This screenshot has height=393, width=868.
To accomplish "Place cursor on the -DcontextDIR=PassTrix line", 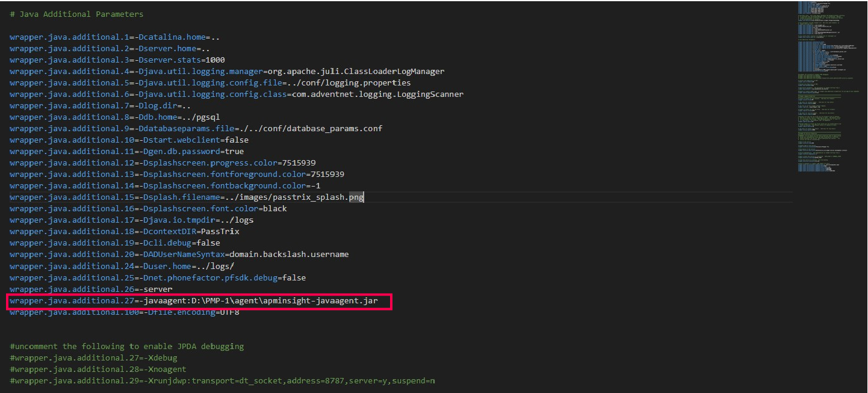I will [125, 232].
